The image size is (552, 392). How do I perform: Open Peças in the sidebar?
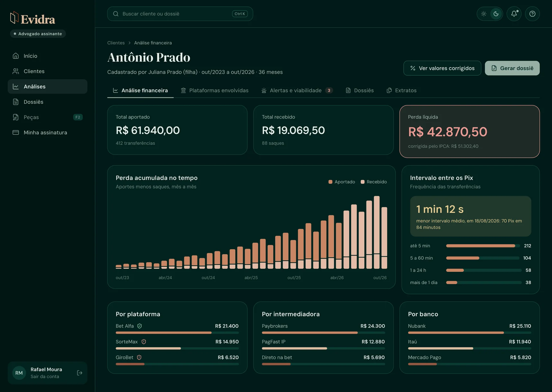tap(47, 117)
